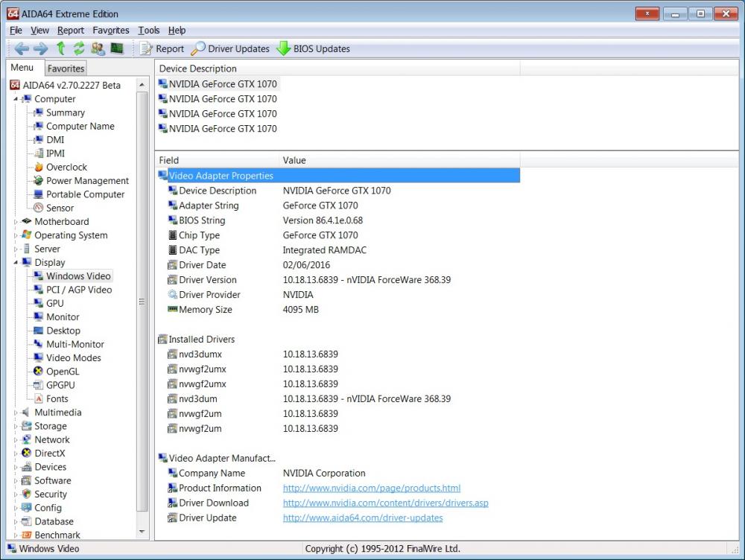Select the Sensor tree item
This screenshot has height=560, width=745.
(60, 208)
